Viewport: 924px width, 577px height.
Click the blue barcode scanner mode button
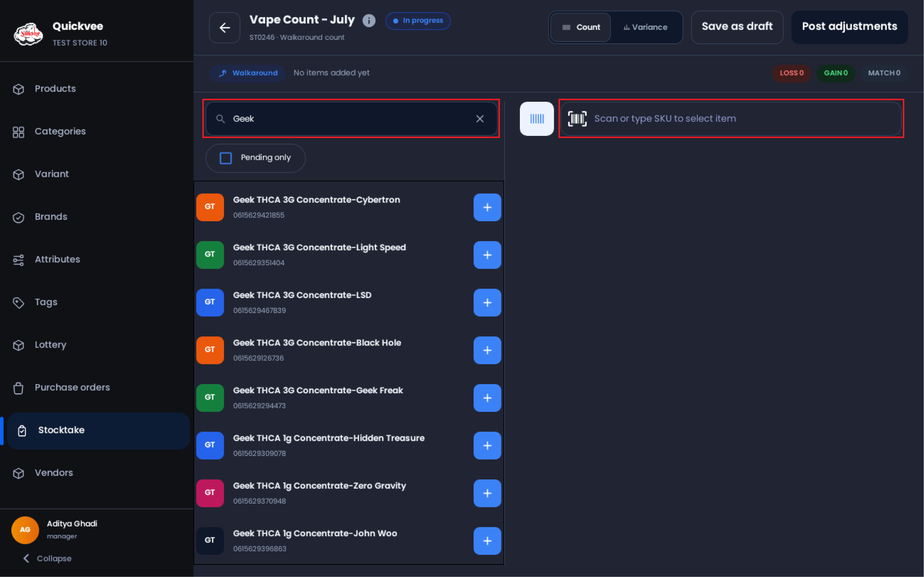pos(536,119)
